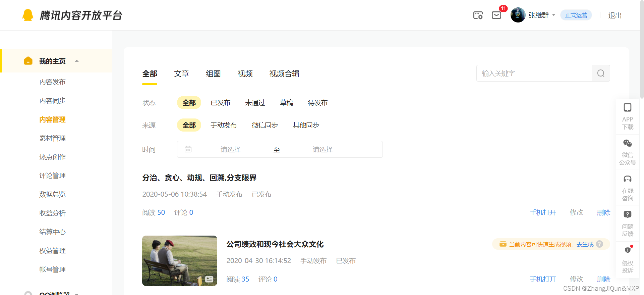Filter status by 草稿
The height and width of the screenshot is (295, 644).
click(286, 103)
